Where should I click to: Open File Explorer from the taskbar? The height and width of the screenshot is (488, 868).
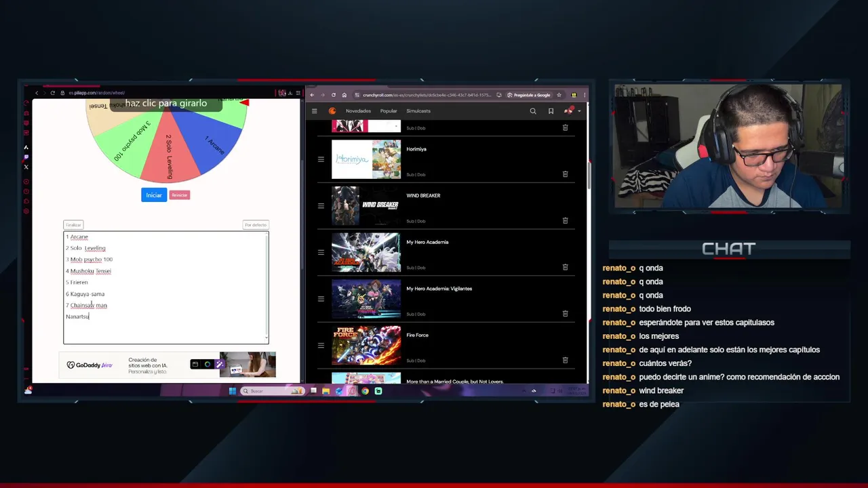[x=326, y=391]
